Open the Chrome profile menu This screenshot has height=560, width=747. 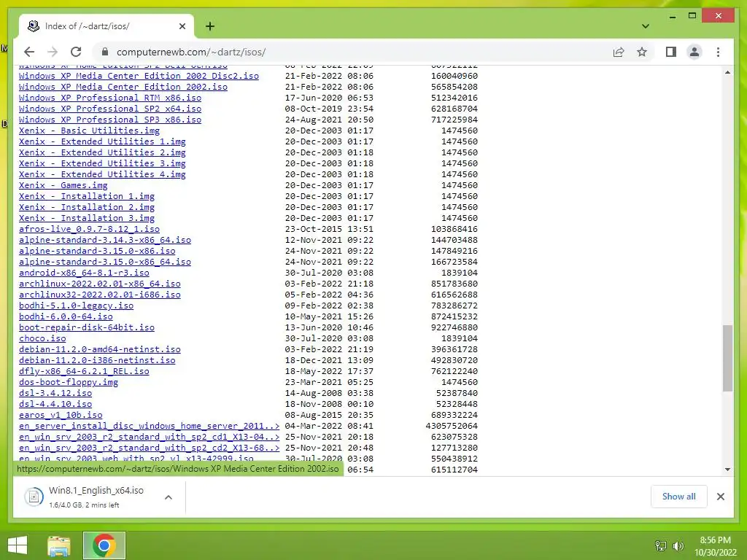694,52
